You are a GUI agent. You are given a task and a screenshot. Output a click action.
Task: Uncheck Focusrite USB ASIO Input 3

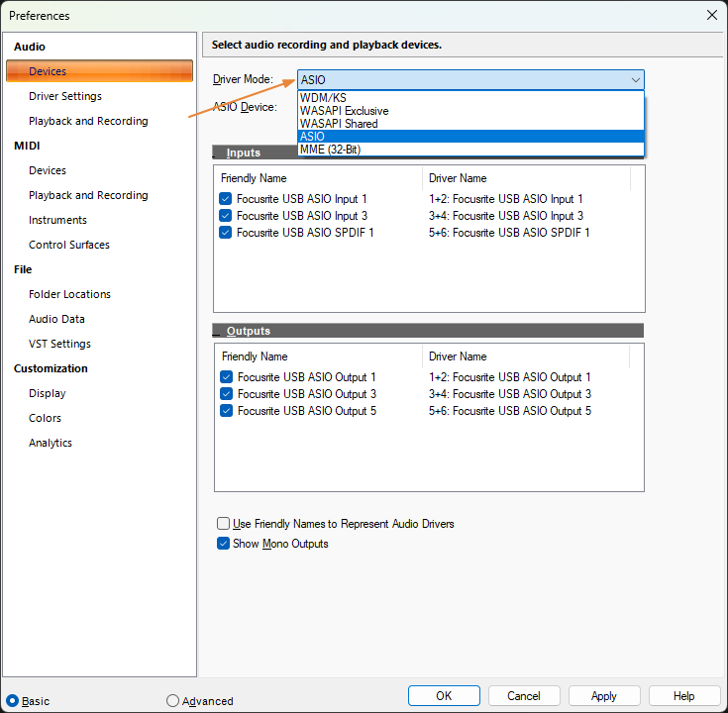tap(225, 216)
